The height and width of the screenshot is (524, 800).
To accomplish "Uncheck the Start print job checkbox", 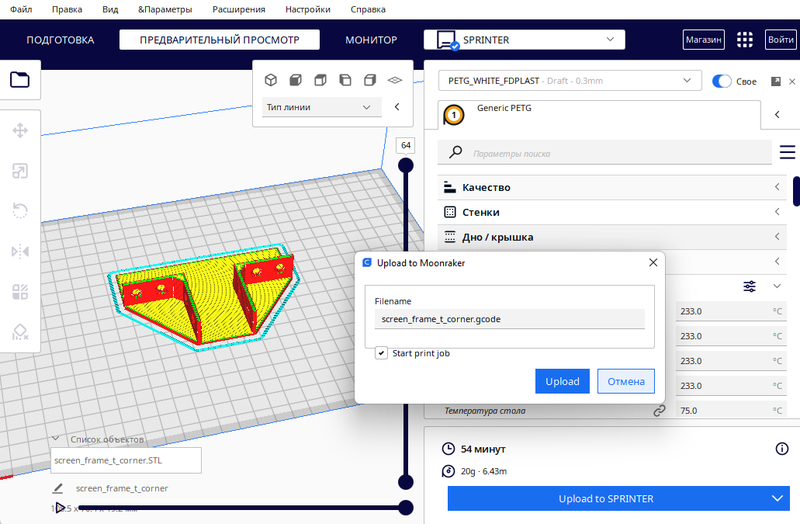I will pyautogui.click(x=382, y=353).
